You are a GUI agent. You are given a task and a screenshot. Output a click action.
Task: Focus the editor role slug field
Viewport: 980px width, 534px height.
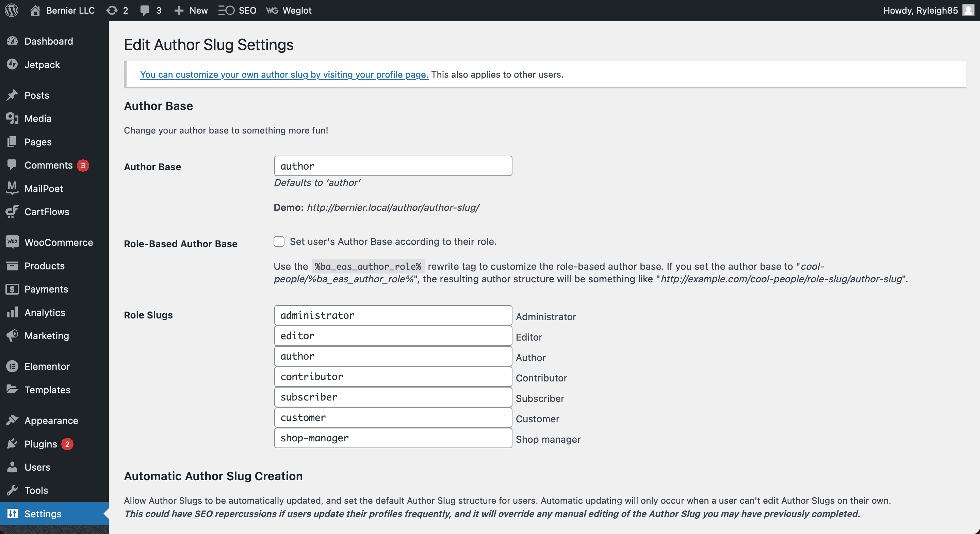tap(393, 335)
